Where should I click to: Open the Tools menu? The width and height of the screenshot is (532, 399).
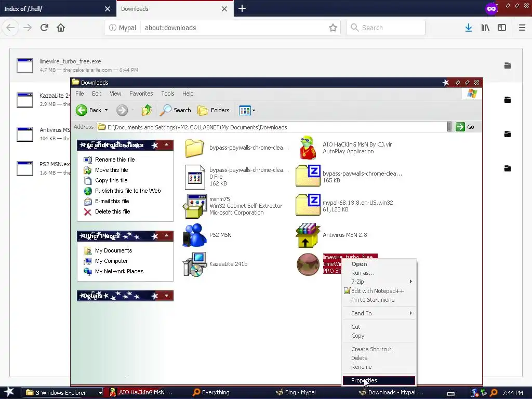[x=168, y=94]
